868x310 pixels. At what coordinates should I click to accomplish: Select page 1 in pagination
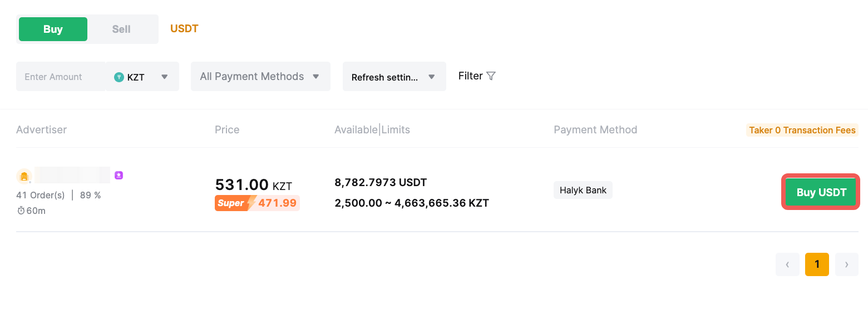817,264
